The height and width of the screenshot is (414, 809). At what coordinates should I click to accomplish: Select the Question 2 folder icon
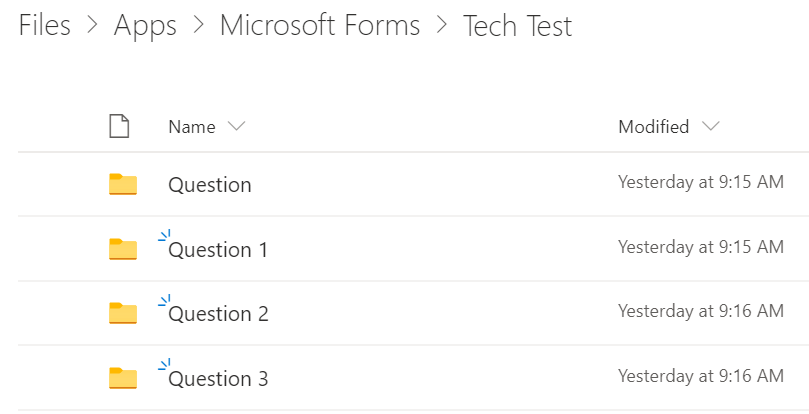pos(123,313)
